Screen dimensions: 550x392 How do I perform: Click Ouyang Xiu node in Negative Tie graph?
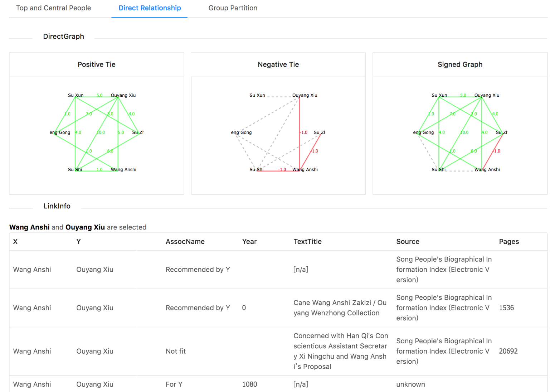coord(305,95)
